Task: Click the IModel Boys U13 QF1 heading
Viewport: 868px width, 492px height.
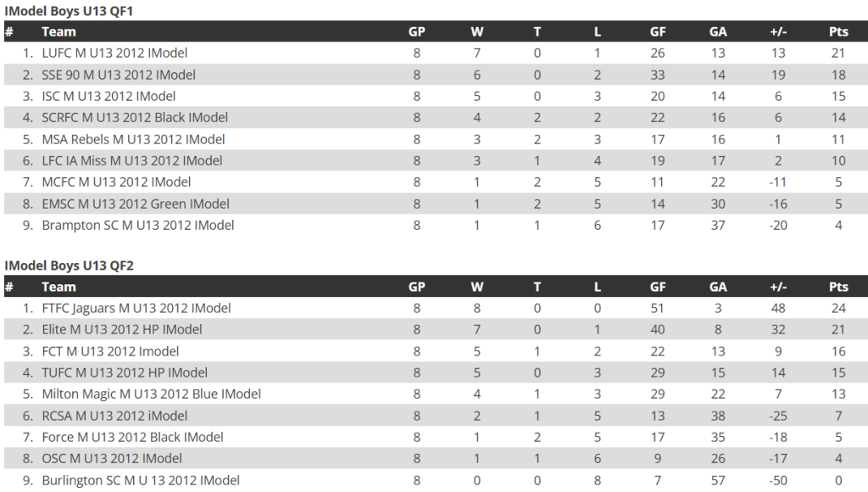Action: coord(70,11)
